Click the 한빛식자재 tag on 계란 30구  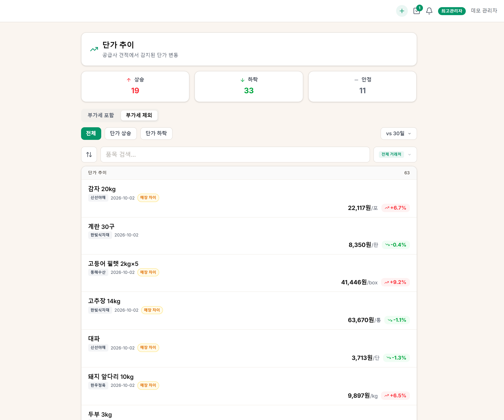[x=100, y=235]
